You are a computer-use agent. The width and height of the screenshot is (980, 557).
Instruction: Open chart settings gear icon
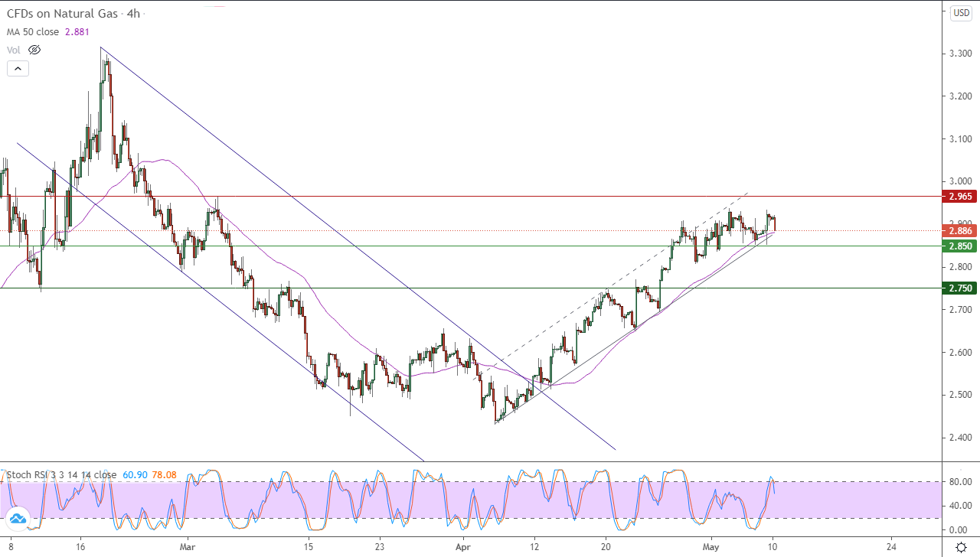pos(961,547)
